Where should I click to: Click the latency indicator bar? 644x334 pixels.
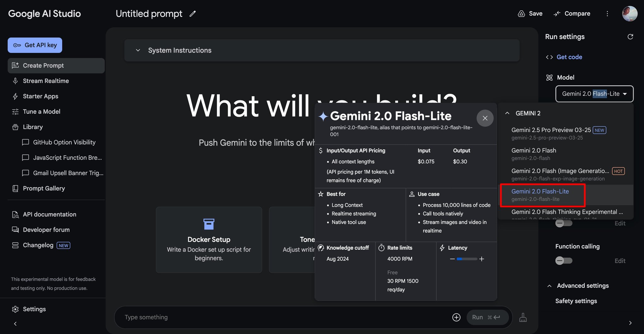tap(467, 259)
